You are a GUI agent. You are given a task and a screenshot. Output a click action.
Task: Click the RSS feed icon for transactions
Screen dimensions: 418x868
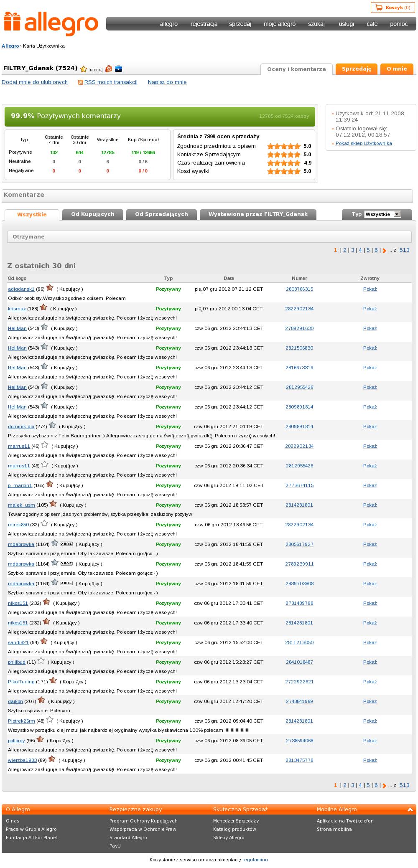coord(81,82)
